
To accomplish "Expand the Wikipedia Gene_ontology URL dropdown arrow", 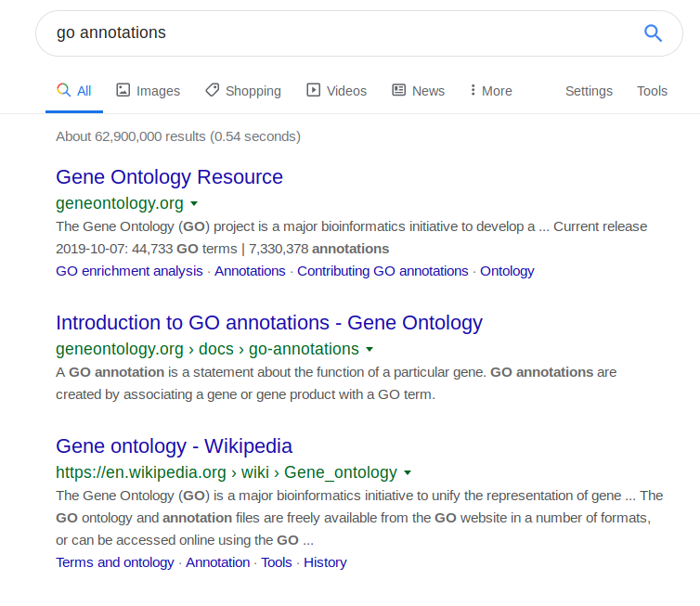I will (x=408, y=472).
